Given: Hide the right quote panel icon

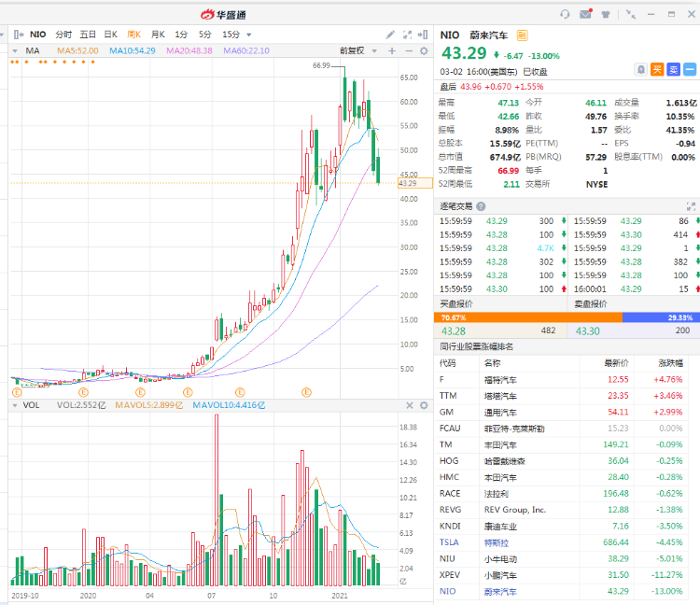Looking at the screenshot, I should pyautogui.click(x=423, y=35).
